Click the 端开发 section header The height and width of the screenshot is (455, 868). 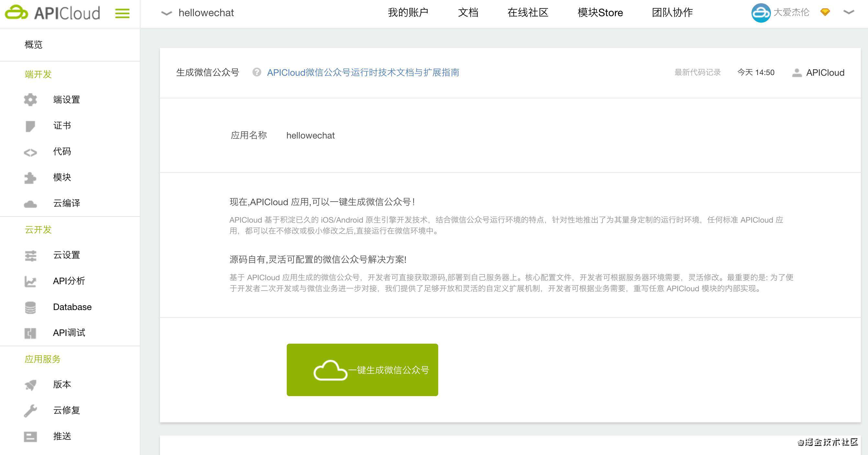point(38,74)
